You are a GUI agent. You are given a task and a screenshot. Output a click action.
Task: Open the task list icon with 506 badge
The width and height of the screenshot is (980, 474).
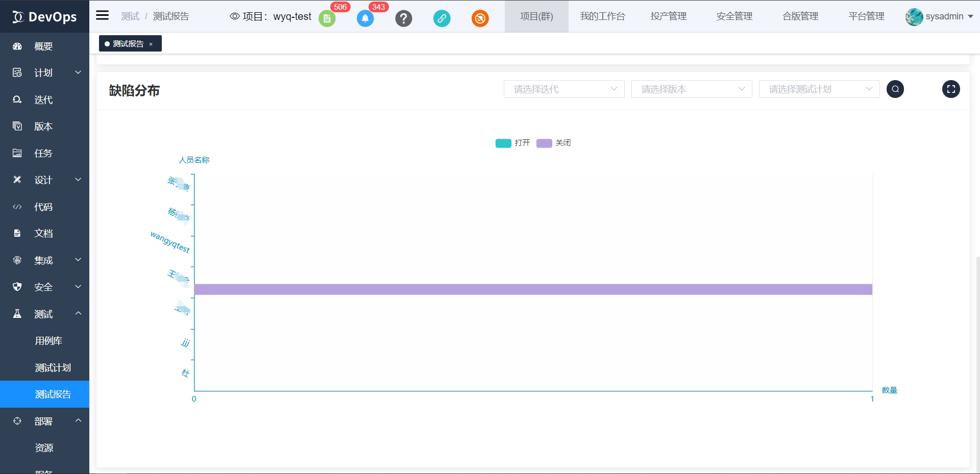pos(327,18)
